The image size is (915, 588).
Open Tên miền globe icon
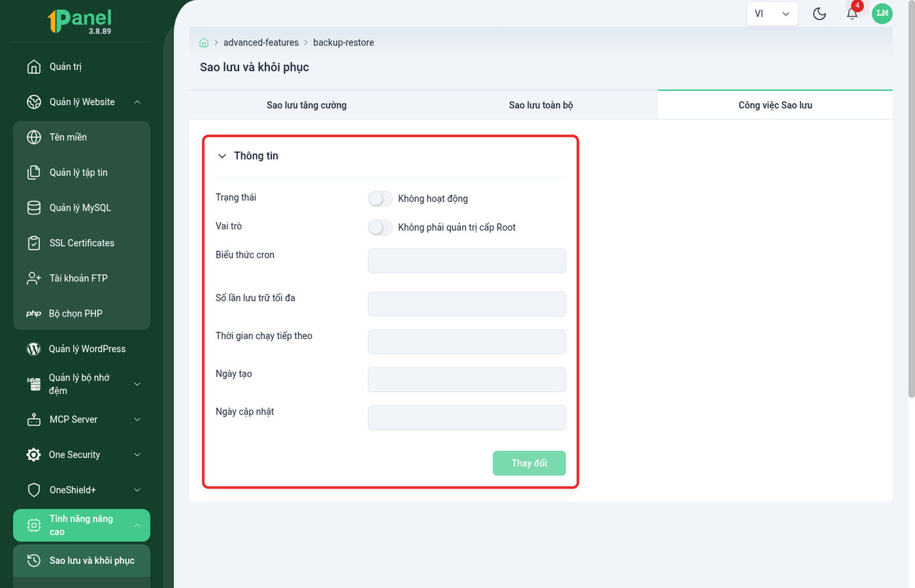[x=34, y=137]
